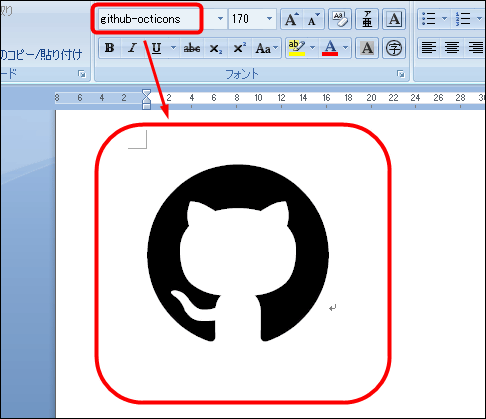This screenshot has width=486, height=419.
Task: Clear formatting with eraser icon
Action: [340, 19]
